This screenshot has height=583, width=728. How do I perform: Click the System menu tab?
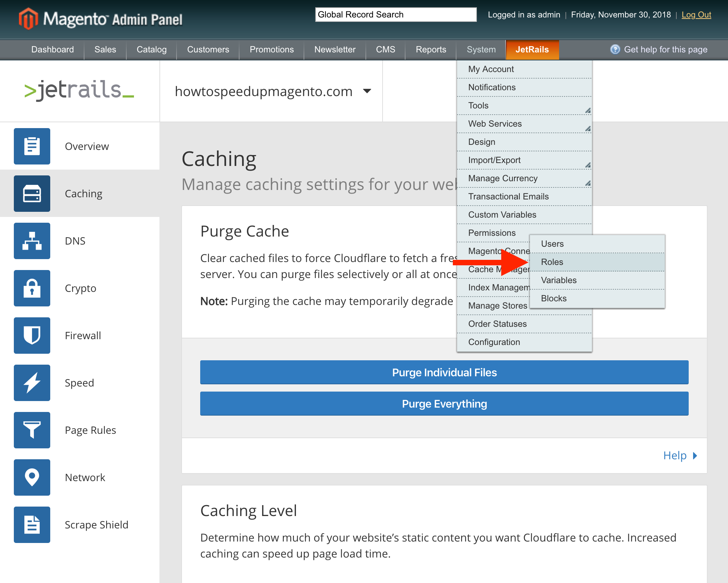(x=480, y=49)
